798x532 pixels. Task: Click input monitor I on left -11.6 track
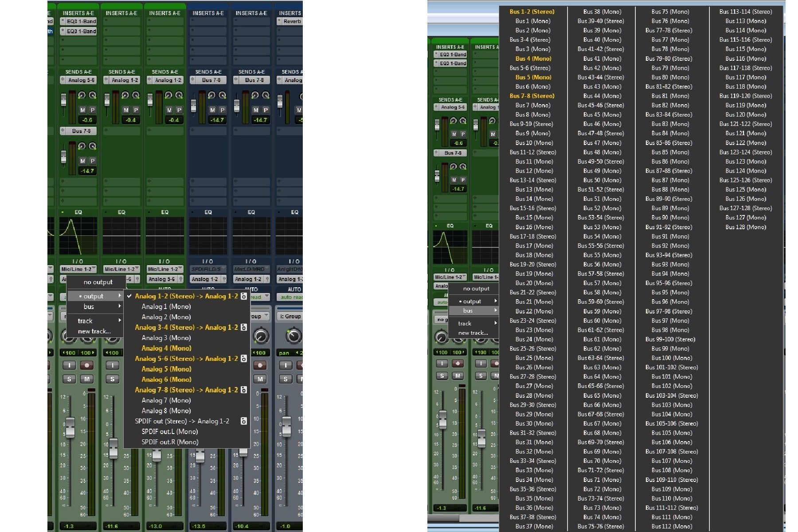[113, 365]
